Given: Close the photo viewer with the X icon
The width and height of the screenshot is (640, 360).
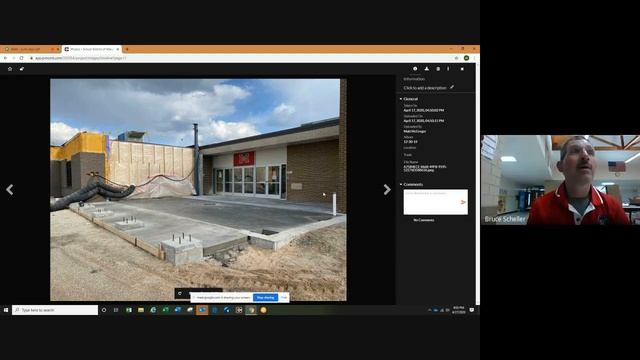Looking at the screenshot, I should [x=462, y=69].
